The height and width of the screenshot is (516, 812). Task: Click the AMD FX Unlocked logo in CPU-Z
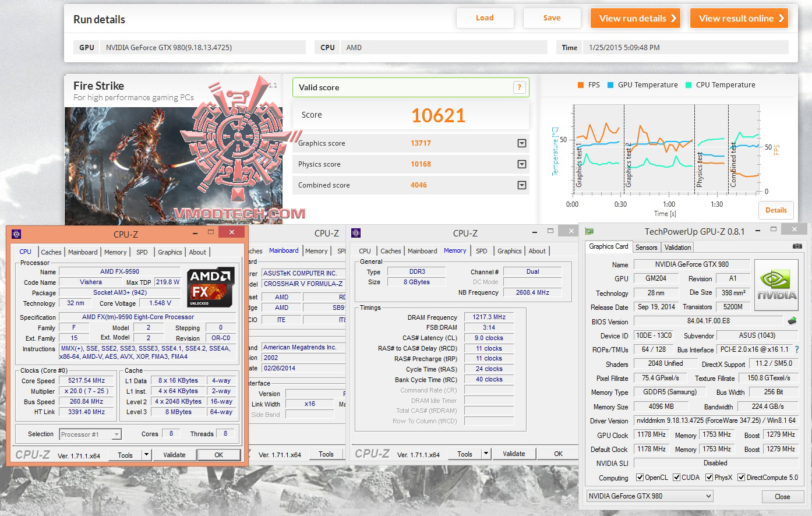click(x=211, y=287)
